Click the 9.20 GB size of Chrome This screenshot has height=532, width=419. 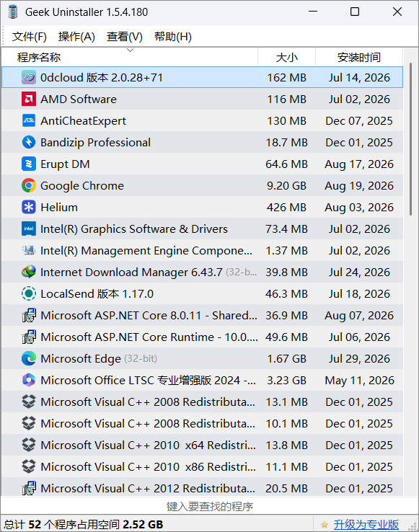click(286, 185)
